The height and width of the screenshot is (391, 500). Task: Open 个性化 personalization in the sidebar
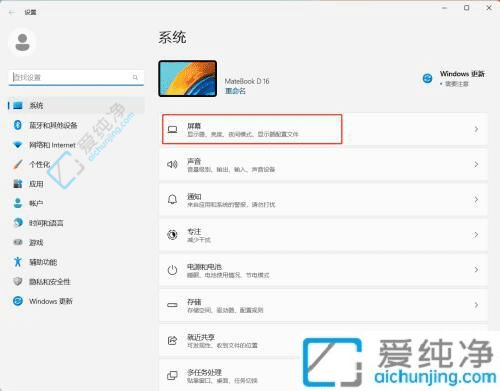pos(76,164)
